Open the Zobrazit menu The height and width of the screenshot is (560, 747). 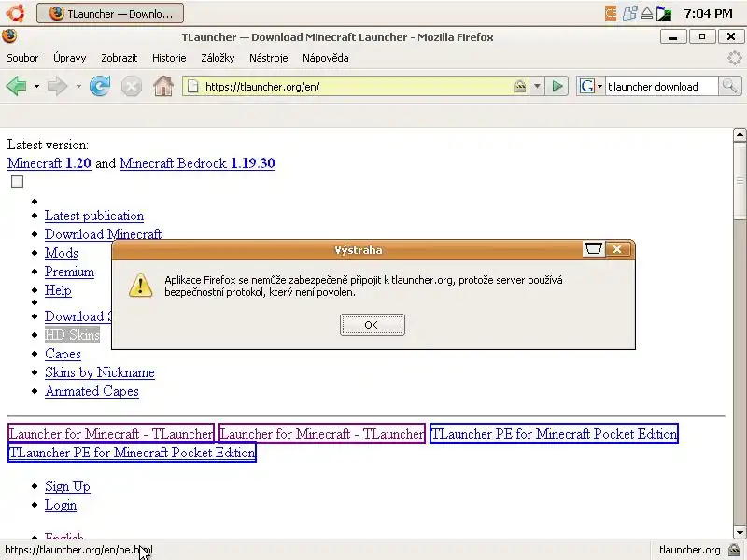[120, 58]
